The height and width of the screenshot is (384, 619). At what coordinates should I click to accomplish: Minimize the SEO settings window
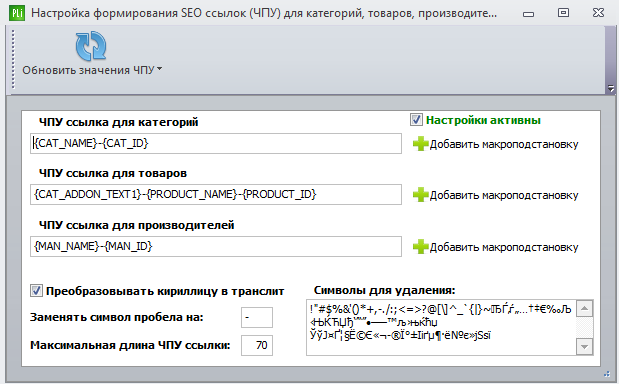point(528,14)
